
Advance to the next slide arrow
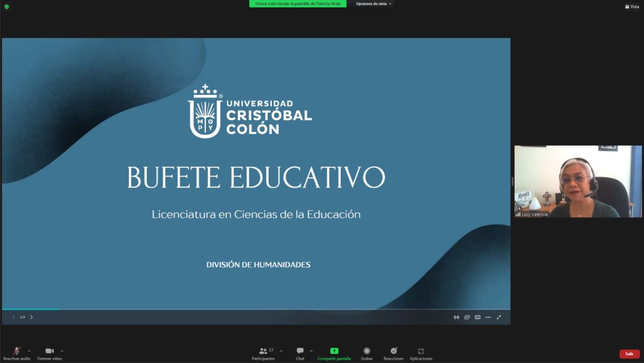32,317
